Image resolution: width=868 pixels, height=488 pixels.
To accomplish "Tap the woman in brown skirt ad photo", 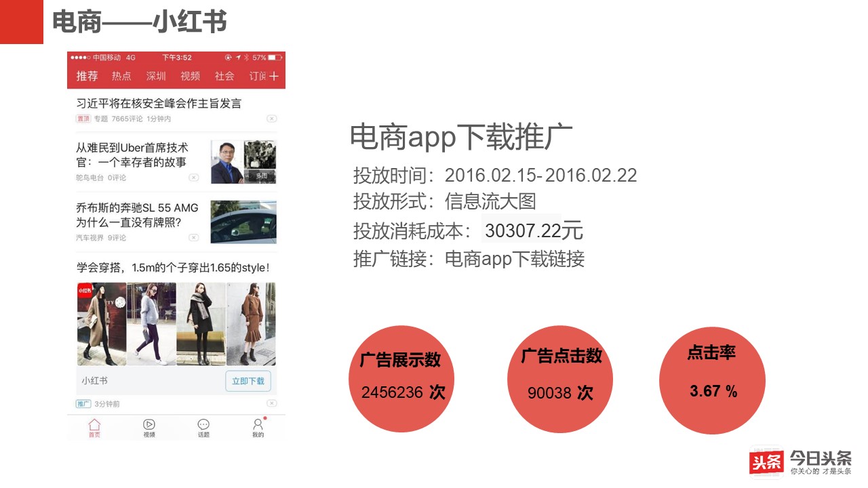I will [x=251, y=324].
